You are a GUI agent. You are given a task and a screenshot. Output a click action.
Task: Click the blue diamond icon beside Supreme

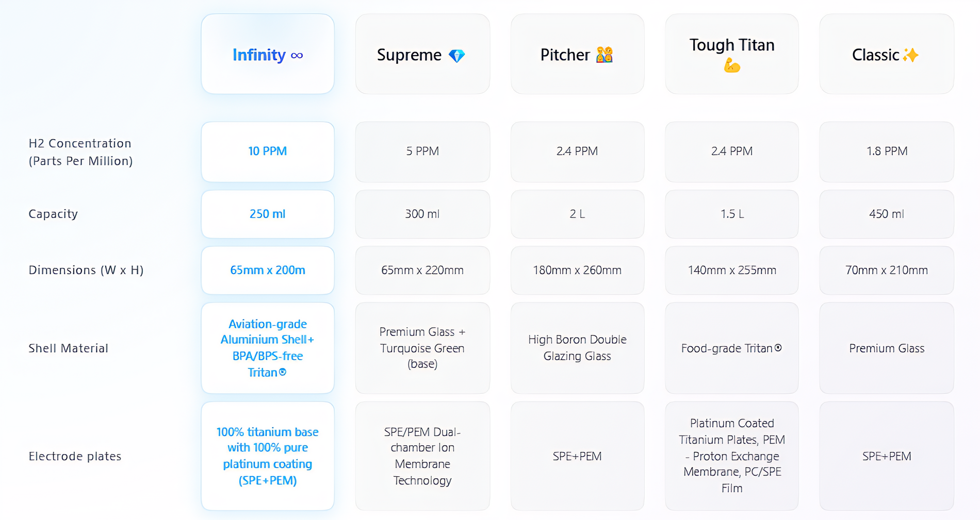[x=456, y=56]
